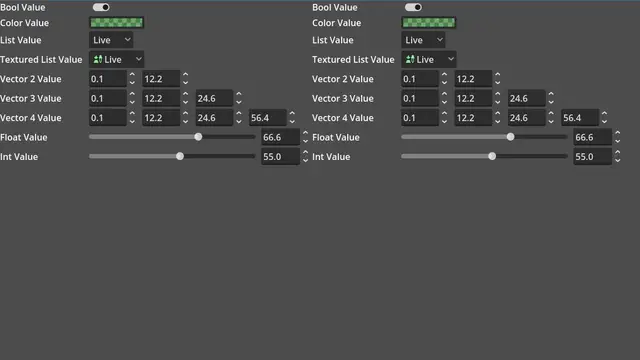Open the left panel Color Value swatch
The image size is (640, 360).
coord(117,23)
